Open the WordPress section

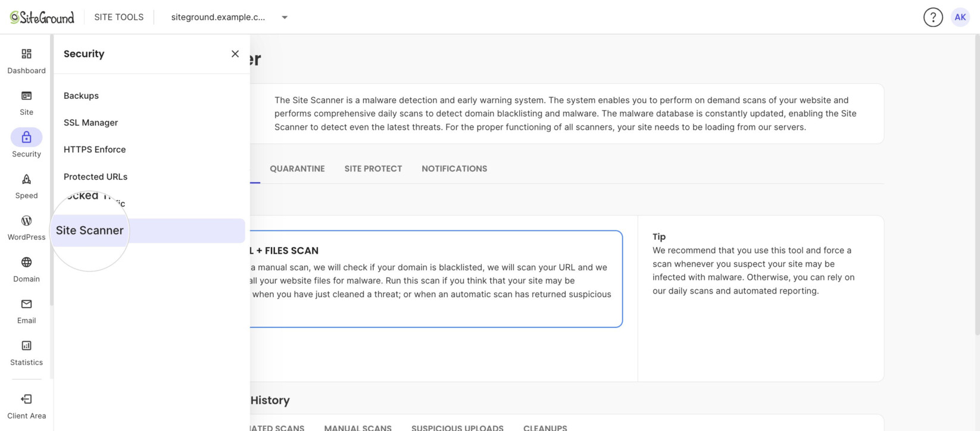pos(26,229)
